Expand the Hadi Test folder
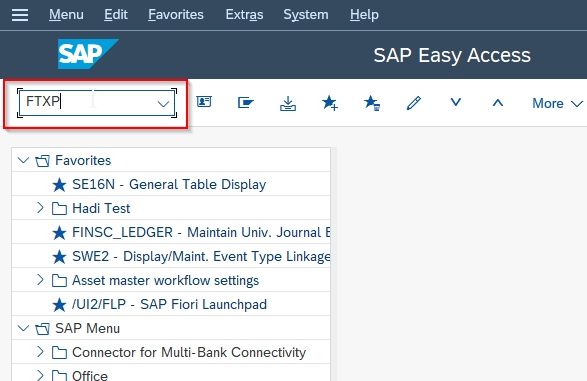587x381 pixels. click(x=40, y=208)
